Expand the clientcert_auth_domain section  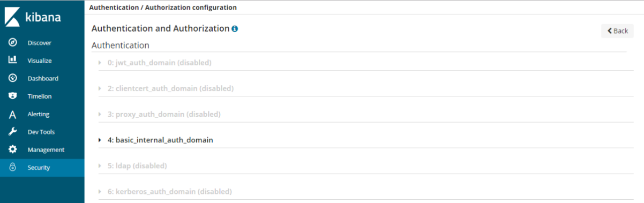(100, 88)
